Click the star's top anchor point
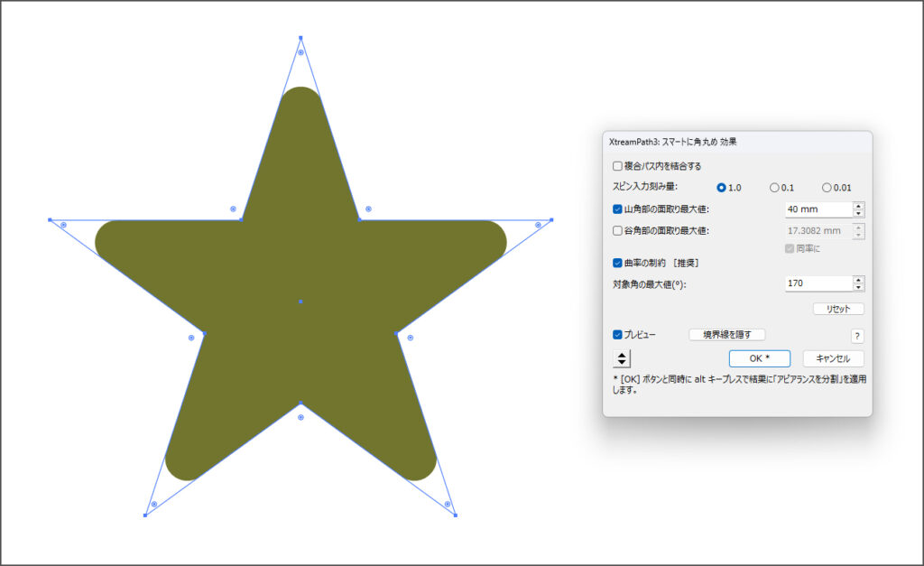The width and height of the screenshot is (924, 566). pos(300,38)
